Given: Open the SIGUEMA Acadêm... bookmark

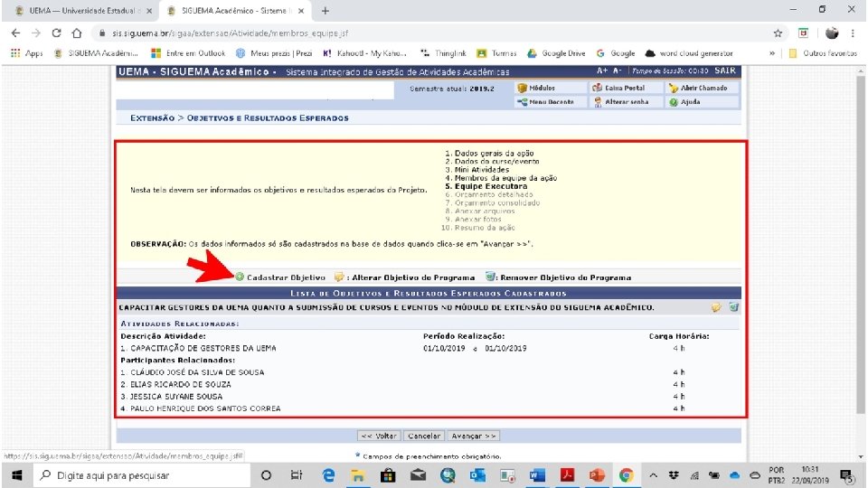Looking at the screenshot, I should [97, 53].
